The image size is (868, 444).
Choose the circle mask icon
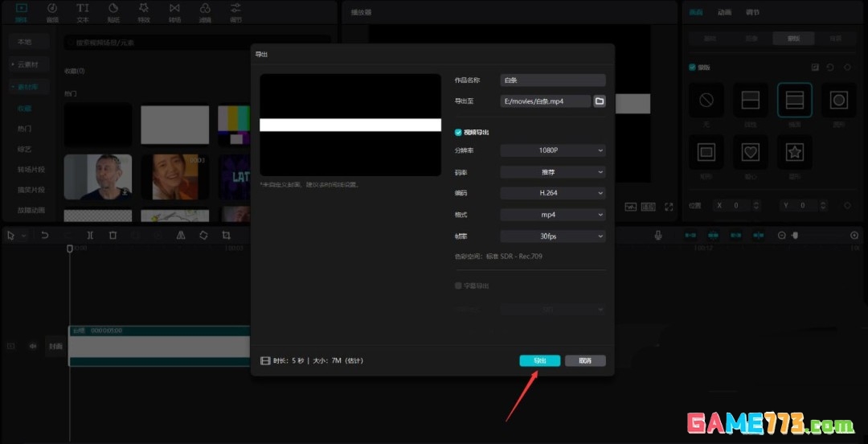tap(838, 100)
